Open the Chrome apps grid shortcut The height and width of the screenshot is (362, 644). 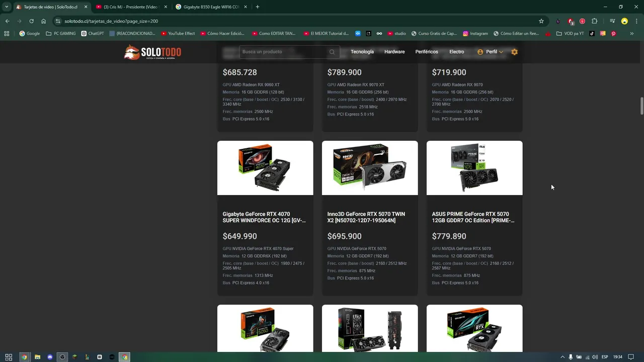point(7,34)
